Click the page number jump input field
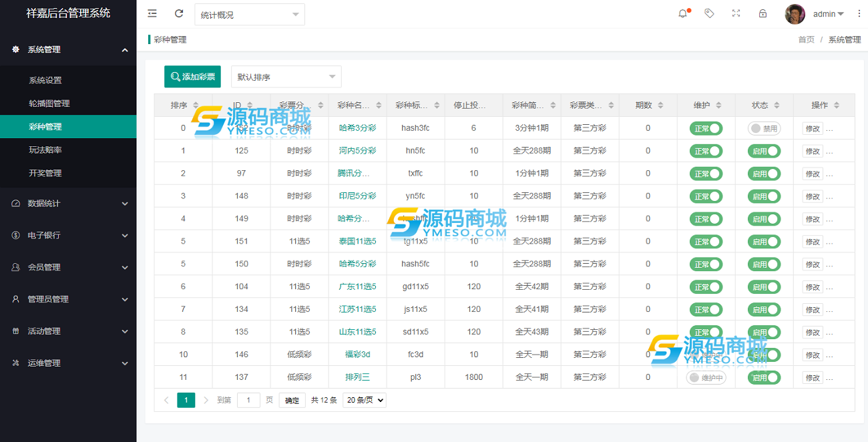 click(248, 400)
